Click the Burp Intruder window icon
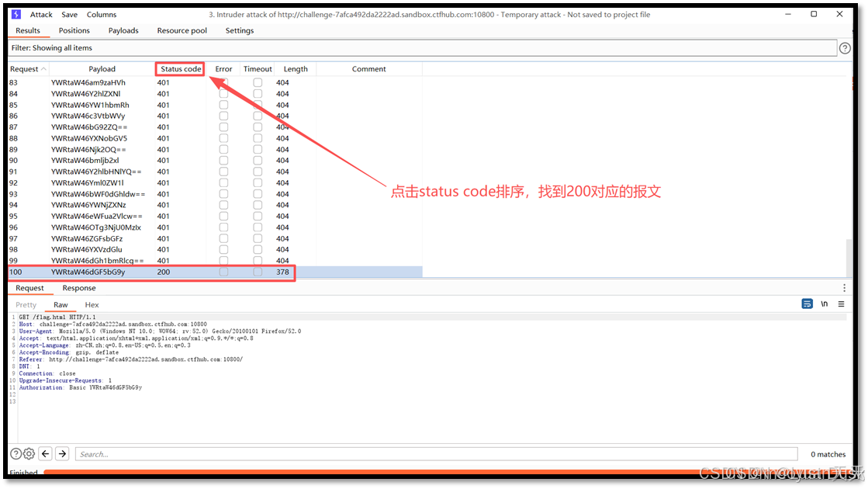868x489 pixels. pyautogui.click(x=16, y=15)
